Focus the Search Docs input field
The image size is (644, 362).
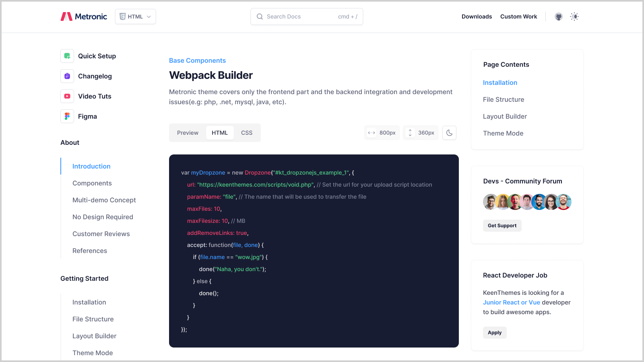(x=302, y=16)
